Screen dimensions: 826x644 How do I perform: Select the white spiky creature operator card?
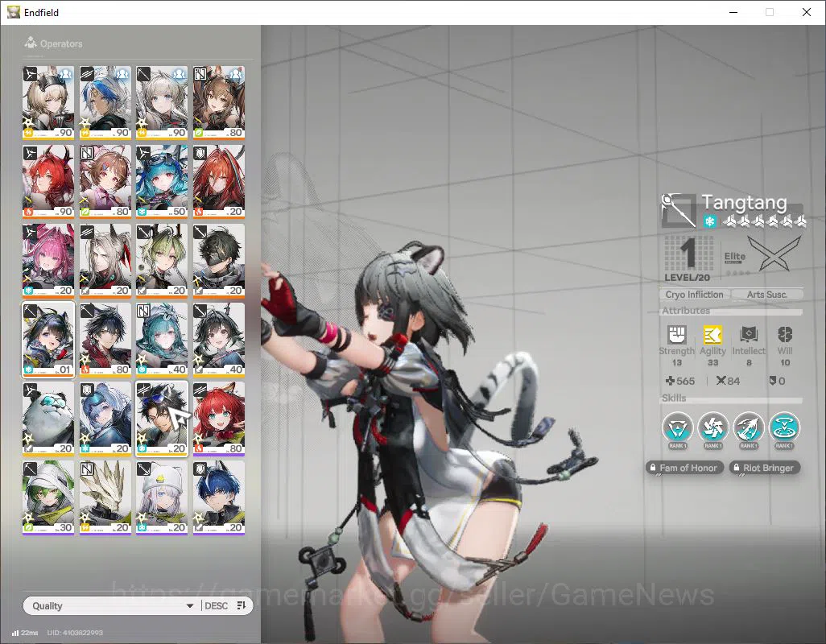[x=105, y=497]
